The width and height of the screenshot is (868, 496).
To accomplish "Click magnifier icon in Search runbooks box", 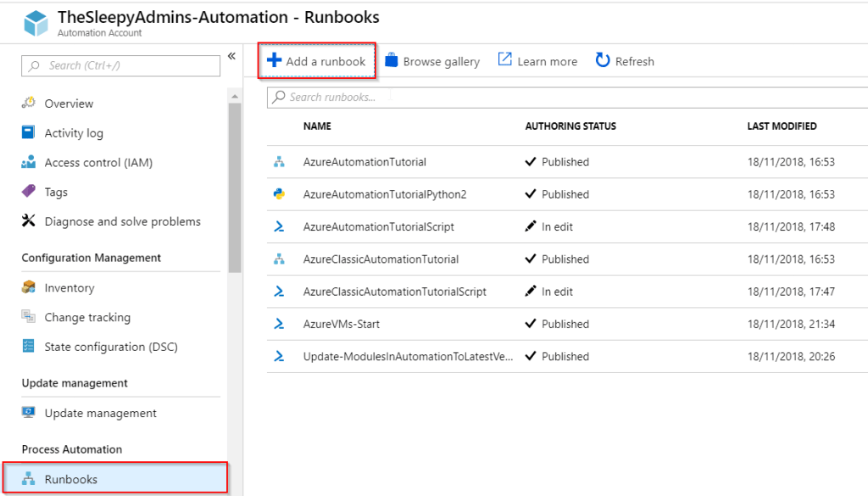I will tap(279, 97).
